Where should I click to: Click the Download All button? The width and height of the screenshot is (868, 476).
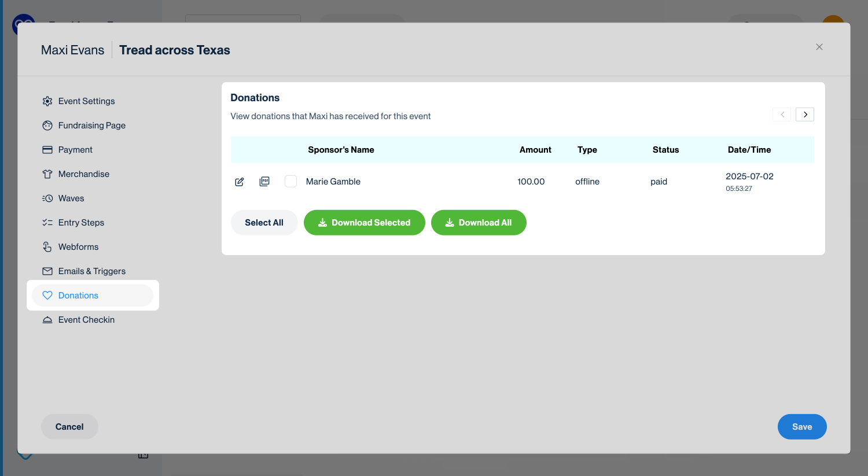(x=479, y=223)
